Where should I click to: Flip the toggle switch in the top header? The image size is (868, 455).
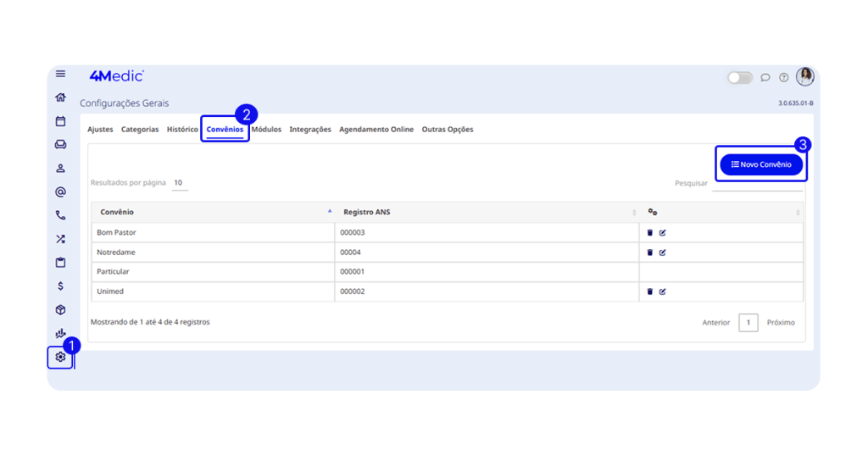click(x=739, y=77)
